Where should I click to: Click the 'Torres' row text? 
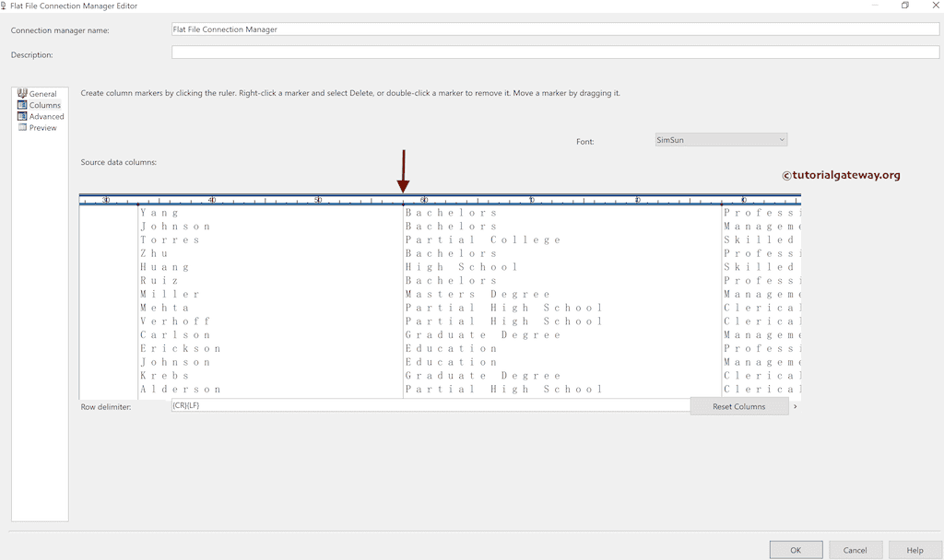(x=170, y=239)
